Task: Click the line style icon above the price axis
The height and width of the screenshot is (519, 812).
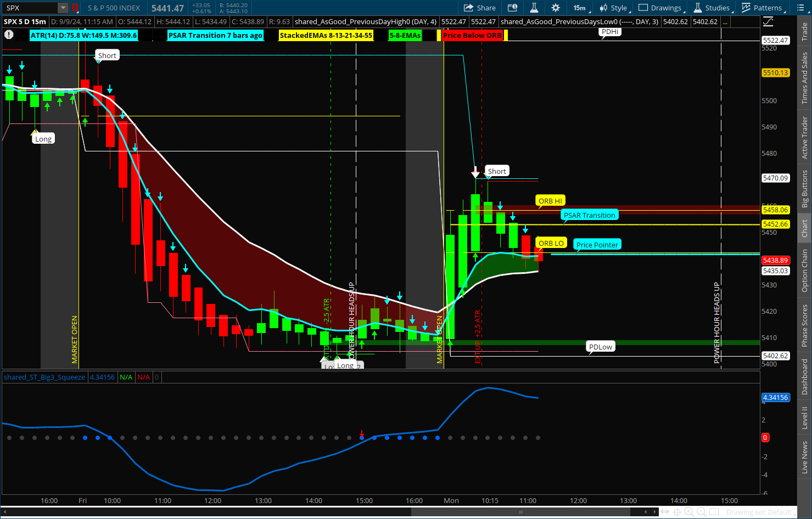Action: [x=768, y=21]
